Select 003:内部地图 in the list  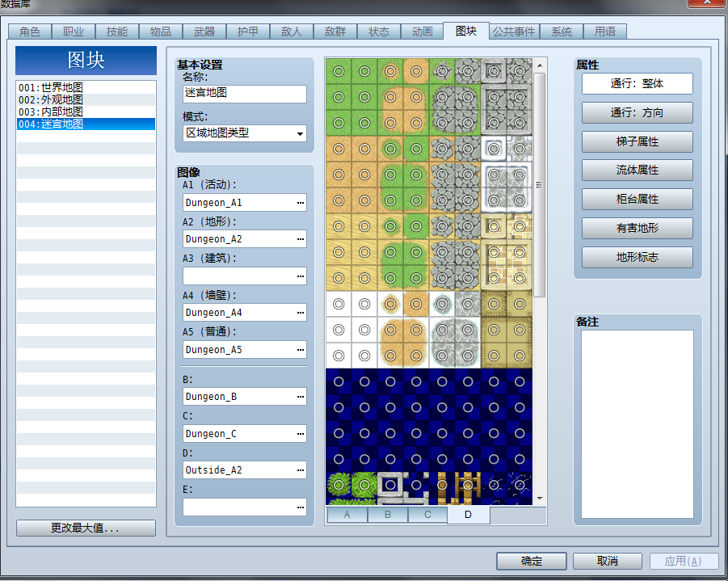[86, 112]
